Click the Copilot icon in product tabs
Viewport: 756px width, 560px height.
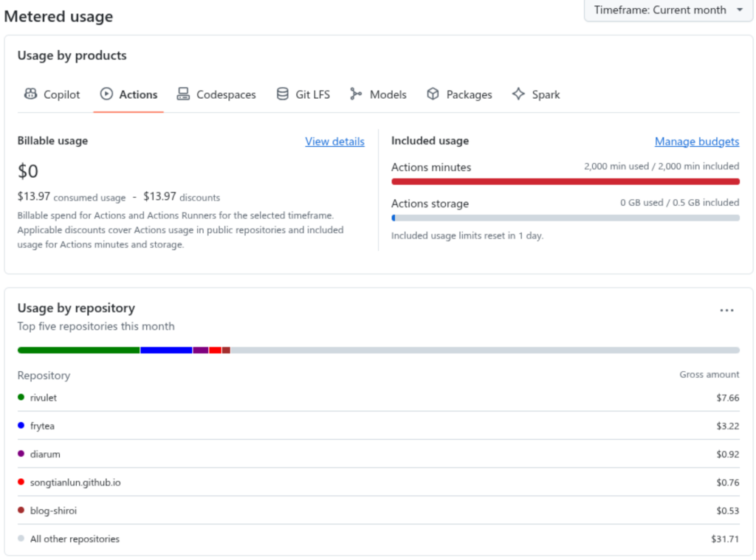click(x=30, y=94)
